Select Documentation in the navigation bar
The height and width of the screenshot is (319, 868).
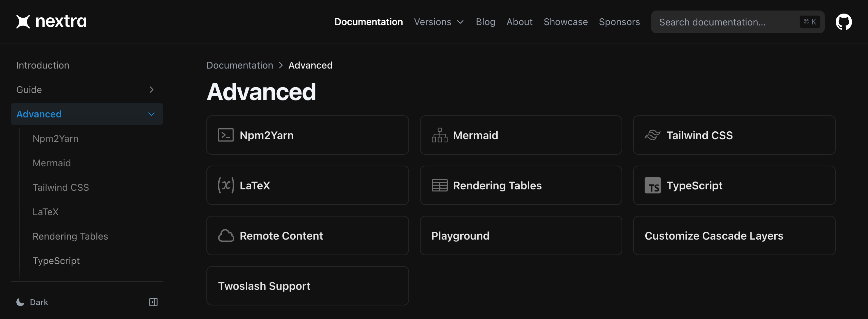[369, 22]
